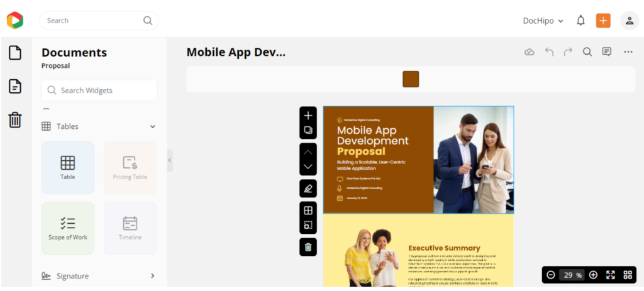Viewport: 644px width, 291px height.
Task: Click the redo arrow icon
Action: coord(568,52)
